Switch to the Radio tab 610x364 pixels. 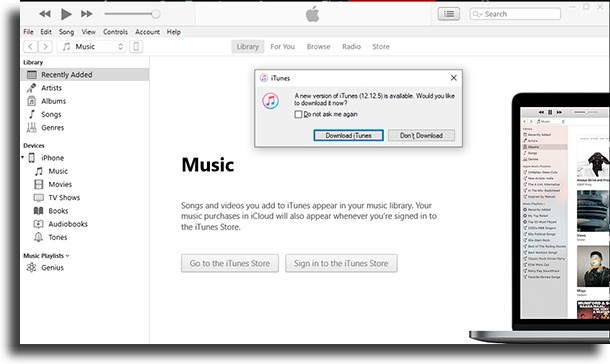[x=351, y=47]
